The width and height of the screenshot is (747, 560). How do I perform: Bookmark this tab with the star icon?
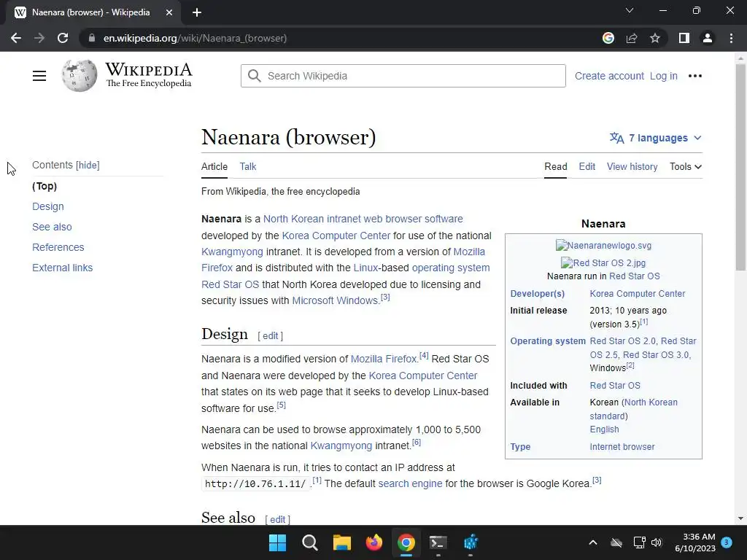[x=655, y=38]
